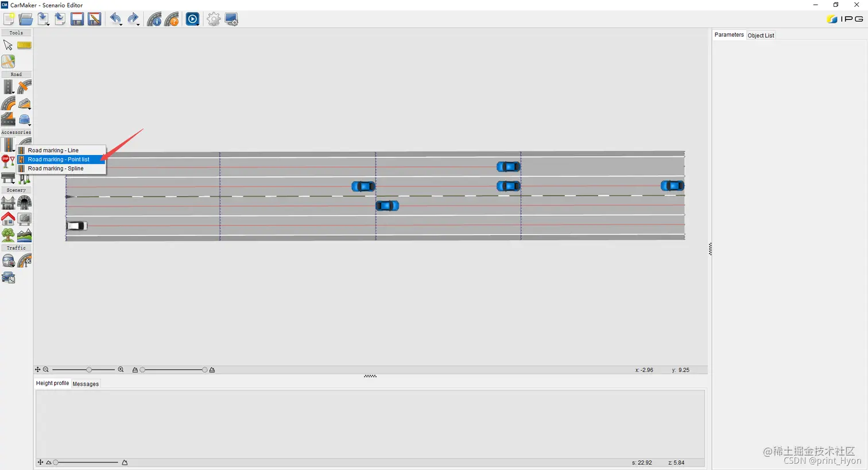Viewport: 868px width, 470px height.
Task: Select the blue car at far right
Action: (672, 185)
